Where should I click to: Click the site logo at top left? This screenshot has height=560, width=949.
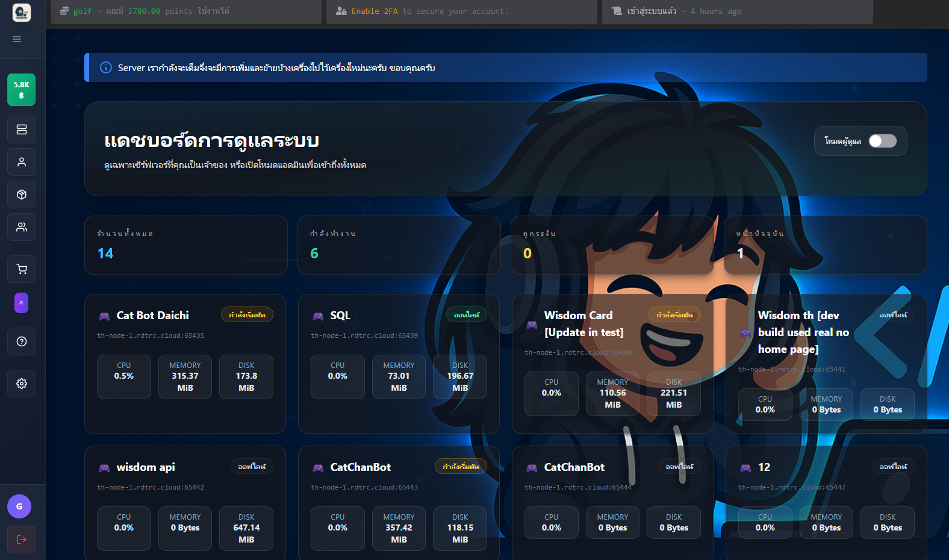(x=22, y=13)
